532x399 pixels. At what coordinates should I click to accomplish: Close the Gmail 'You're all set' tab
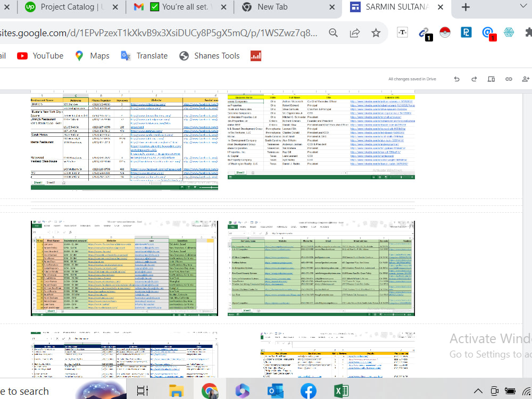pos(223,7)
